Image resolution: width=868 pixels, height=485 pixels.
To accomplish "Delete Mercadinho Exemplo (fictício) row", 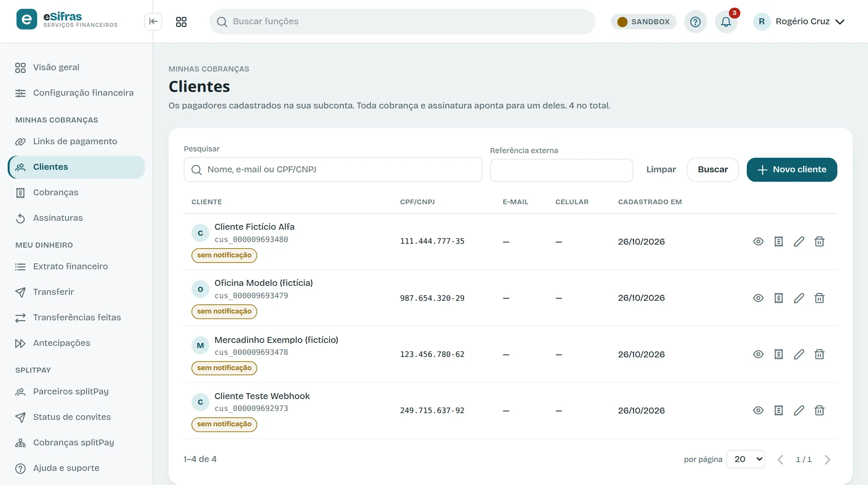I will click(819, 354).
